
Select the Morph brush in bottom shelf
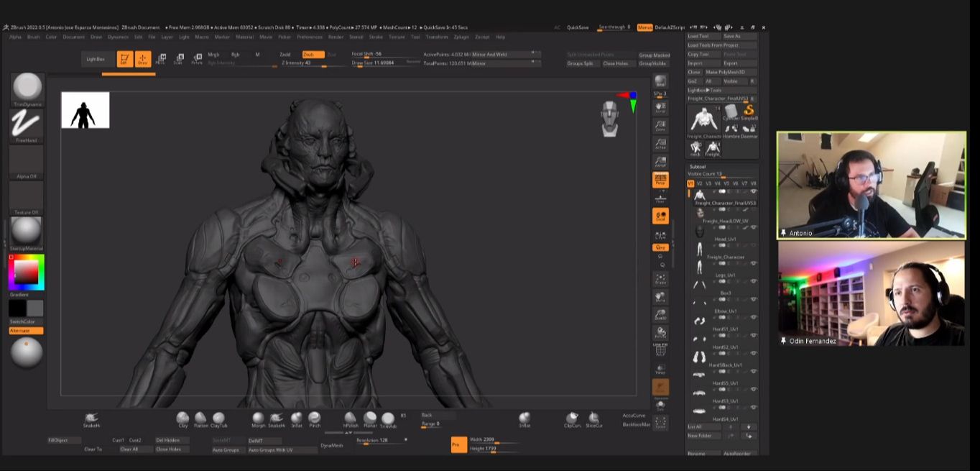point(258,420)
